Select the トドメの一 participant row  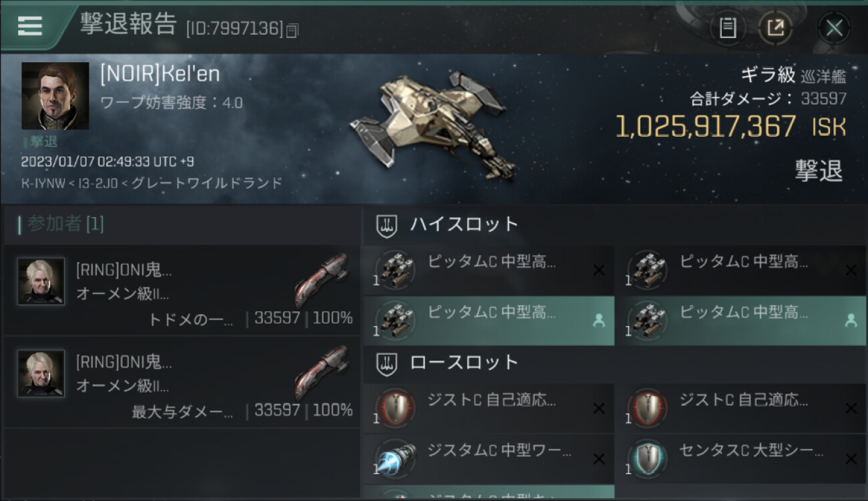click(182, 290)
